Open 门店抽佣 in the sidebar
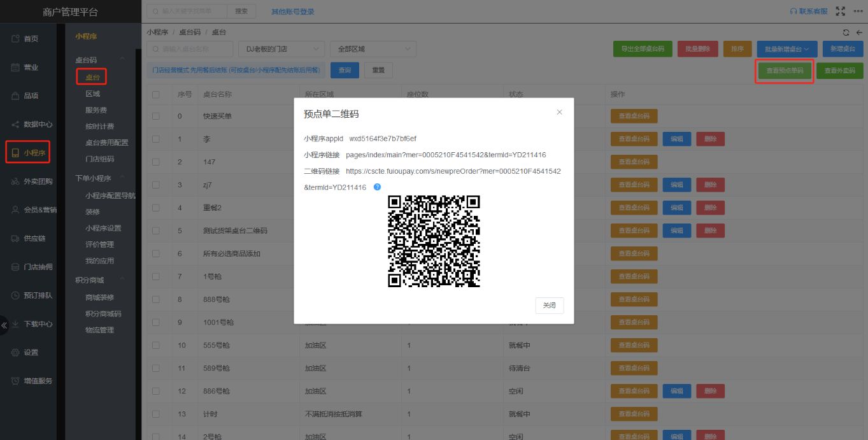This screenshot has height=440, width=868. (32, 267)
